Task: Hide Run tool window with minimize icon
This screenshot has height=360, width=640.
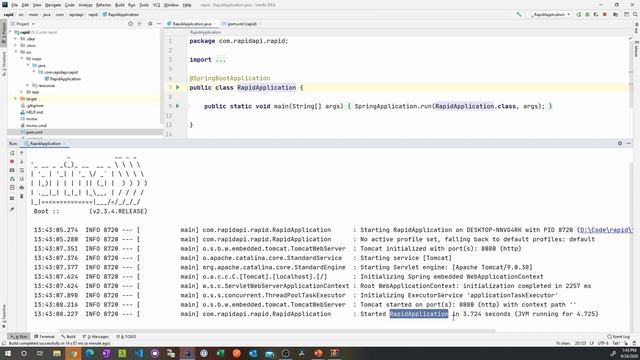Action: [x=629, y=143]
